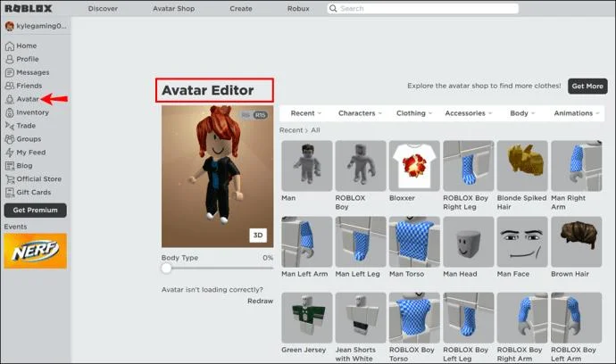Open the Robux tab
Screen dimensions: 616x364
[298, 9]
